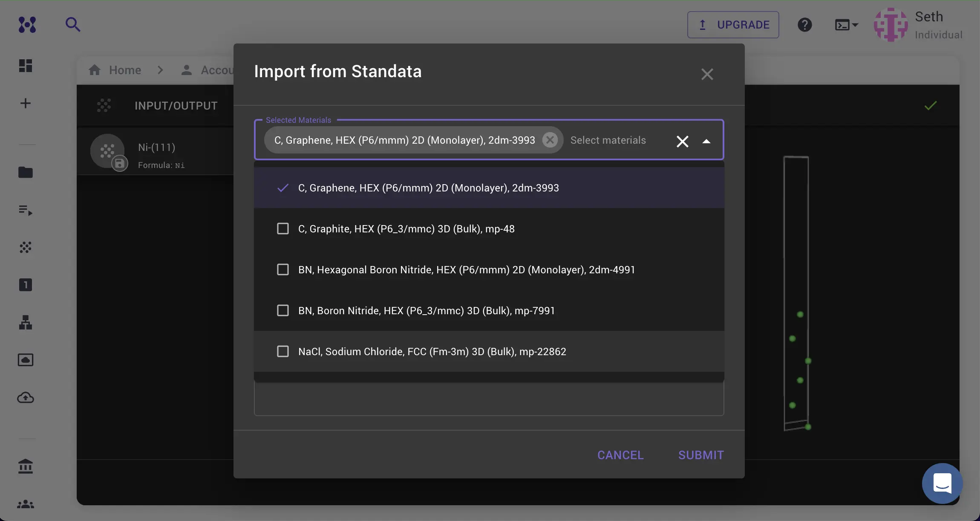Screen dimensions: 980x521
Task: Select the workflow hierarchy sidebar icon
Action: click(x=25, y=323)
